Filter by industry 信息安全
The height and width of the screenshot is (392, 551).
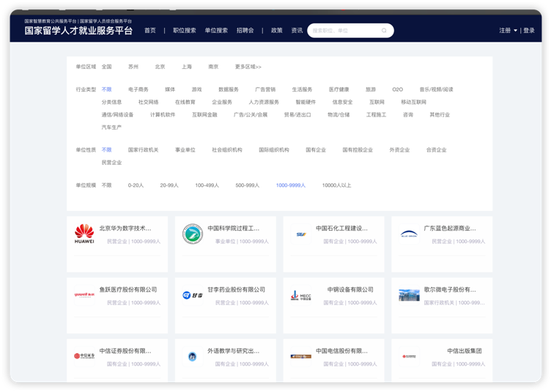pos(342,103)
